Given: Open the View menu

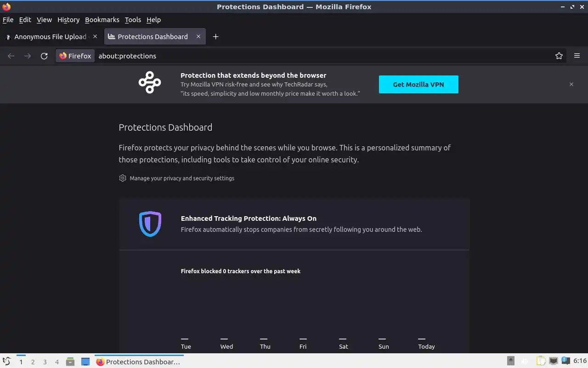Looking at the screenshot, I should point(44,20).
